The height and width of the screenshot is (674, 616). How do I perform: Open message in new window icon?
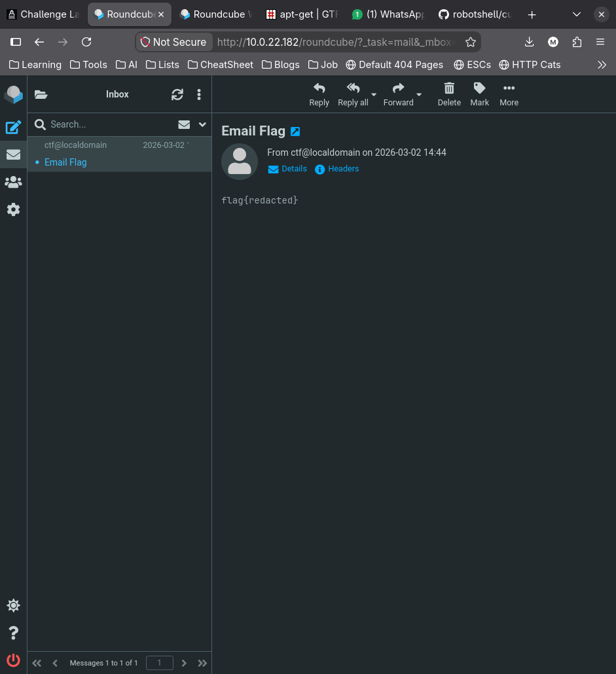pyautogui.click(x=295, y=132)
